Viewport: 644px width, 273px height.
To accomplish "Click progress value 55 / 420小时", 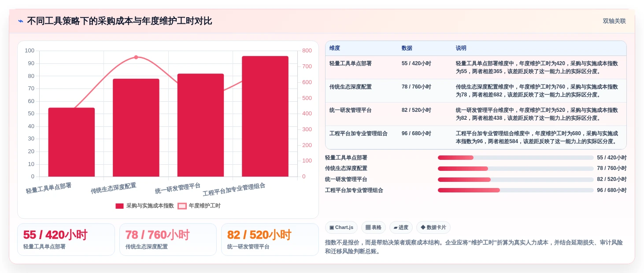I will (x=612, y=158).
